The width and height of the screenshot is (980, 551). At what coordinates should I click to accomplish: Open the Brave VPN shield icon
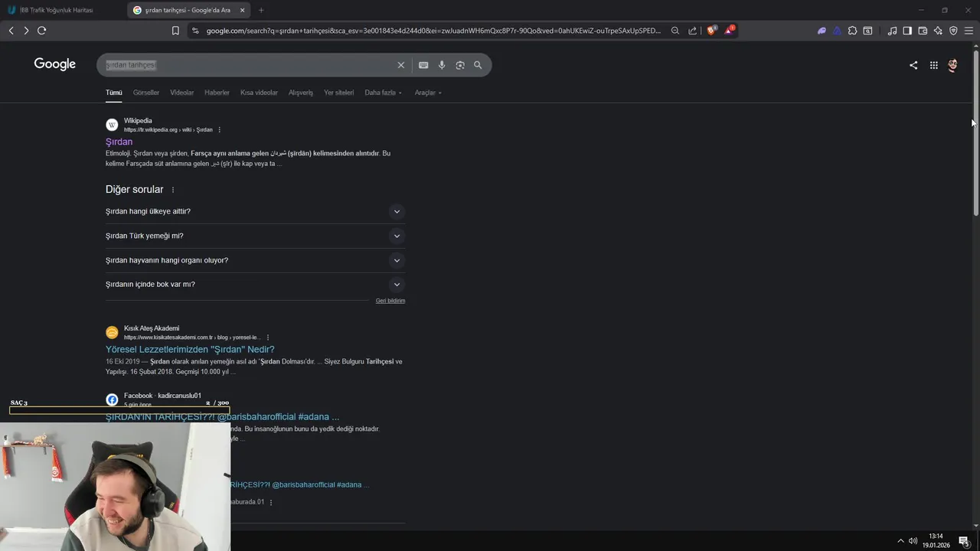tap(953, 31)
